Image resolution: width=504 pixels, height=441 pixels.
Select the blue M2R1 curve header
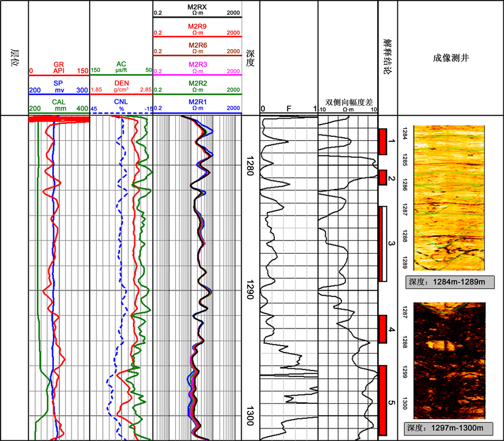[198, 104]
